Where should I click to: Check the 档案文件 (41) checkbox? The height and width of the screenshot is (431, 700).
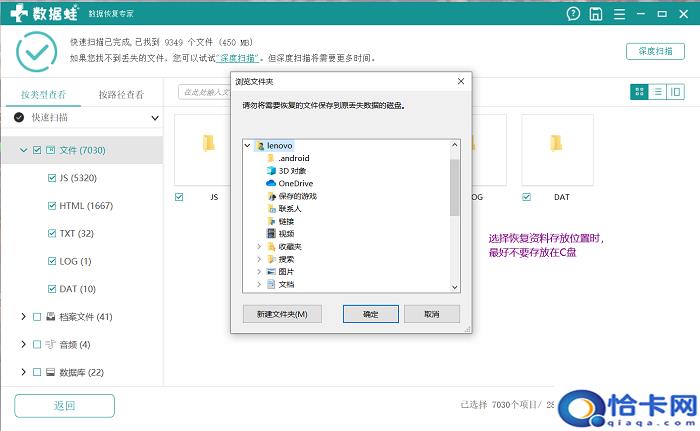tap(37, 317)
